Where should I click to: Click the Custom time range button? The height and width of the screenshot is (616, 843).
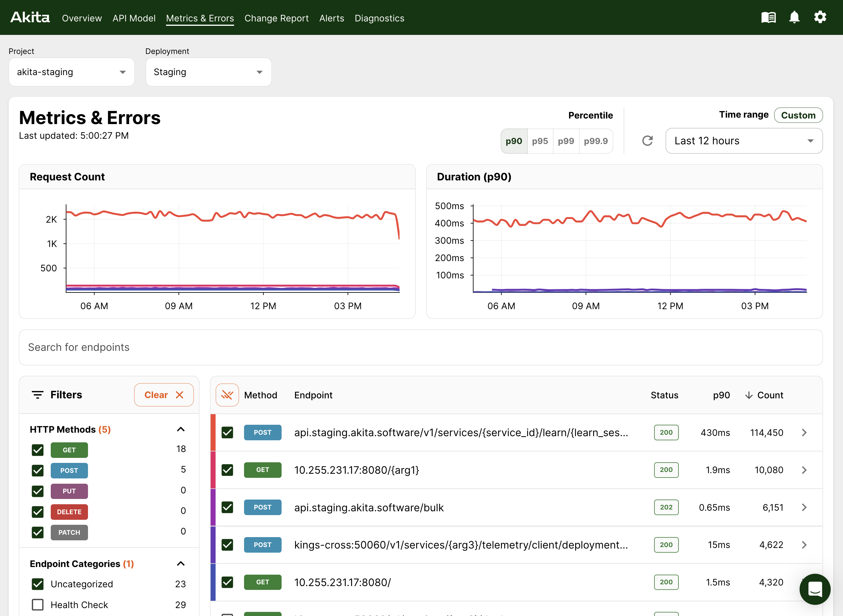point(798,115)
